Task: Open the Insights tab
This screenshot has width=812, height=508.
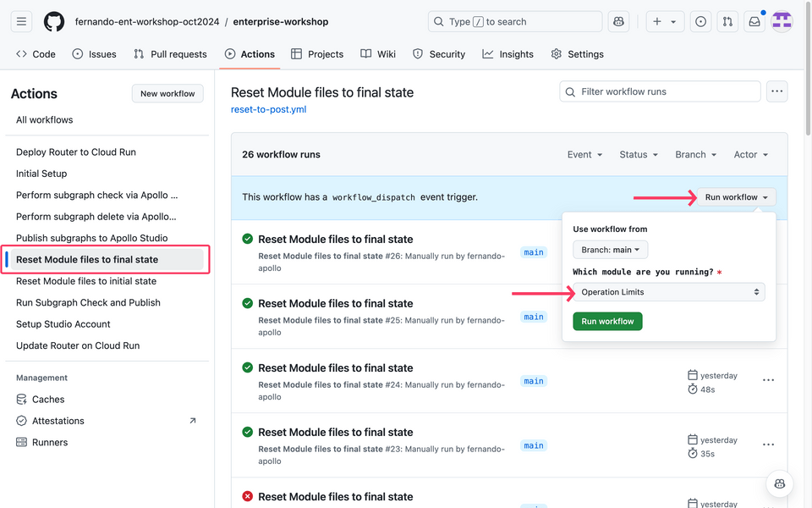Action: click(x=508, y=54)
